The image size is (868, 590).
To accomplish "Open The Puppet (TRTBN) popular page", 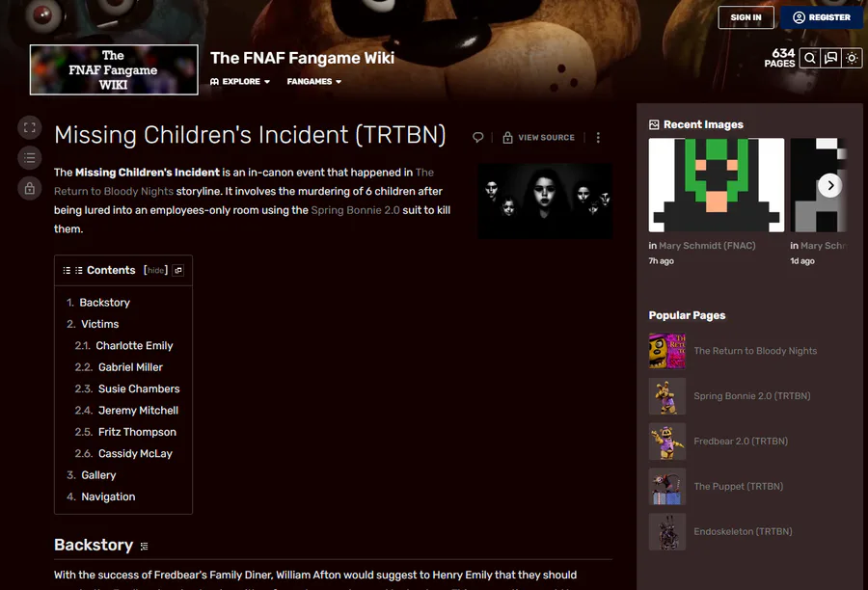I will 739,487.
